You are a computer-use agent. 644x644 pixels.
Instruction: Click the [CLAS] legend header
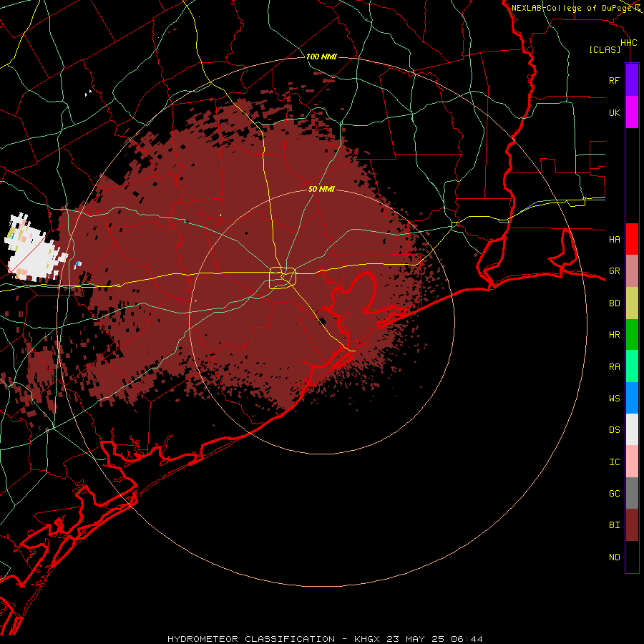tap(605, 50)
